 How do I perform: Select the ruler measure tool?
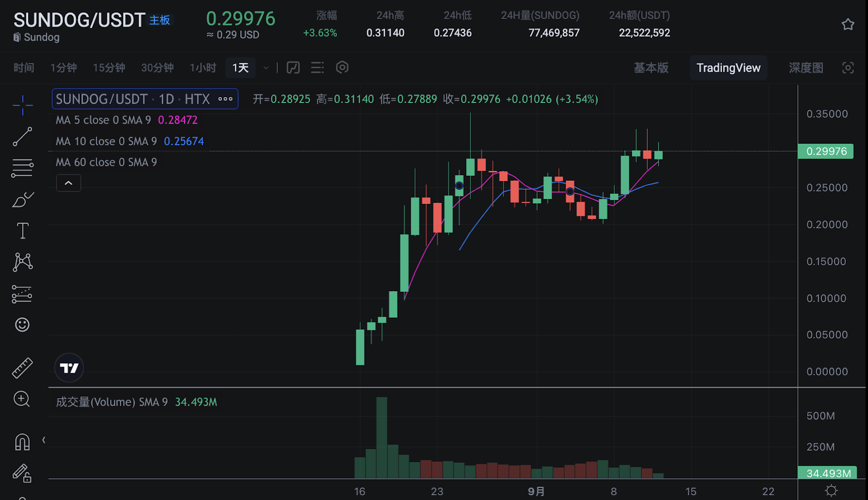pyautogui.click(x=22, y=368)
